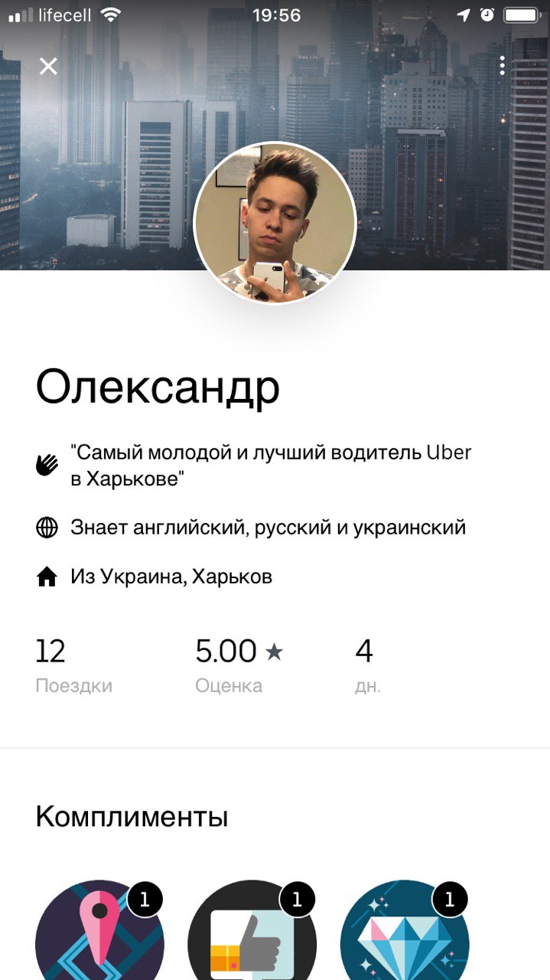The image size is (550, 980).
Task: Tap the Комплименты section heading
Action: tap(132, 817)
